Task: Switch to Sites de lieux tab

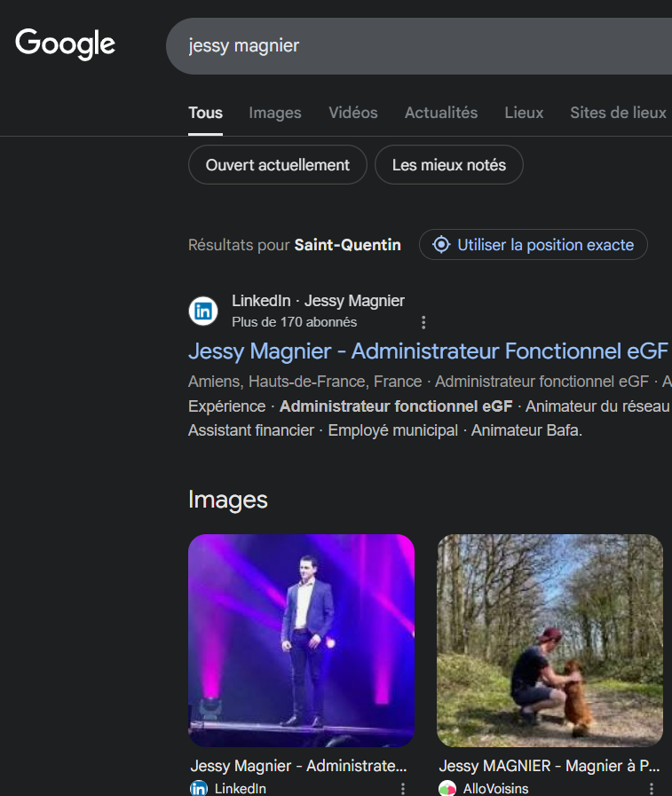Action: tap(618, 113)
